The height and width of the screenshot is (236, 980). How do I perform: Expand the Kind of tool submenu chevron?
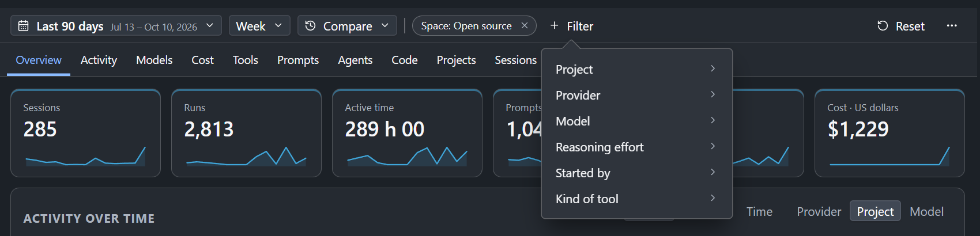713,198
